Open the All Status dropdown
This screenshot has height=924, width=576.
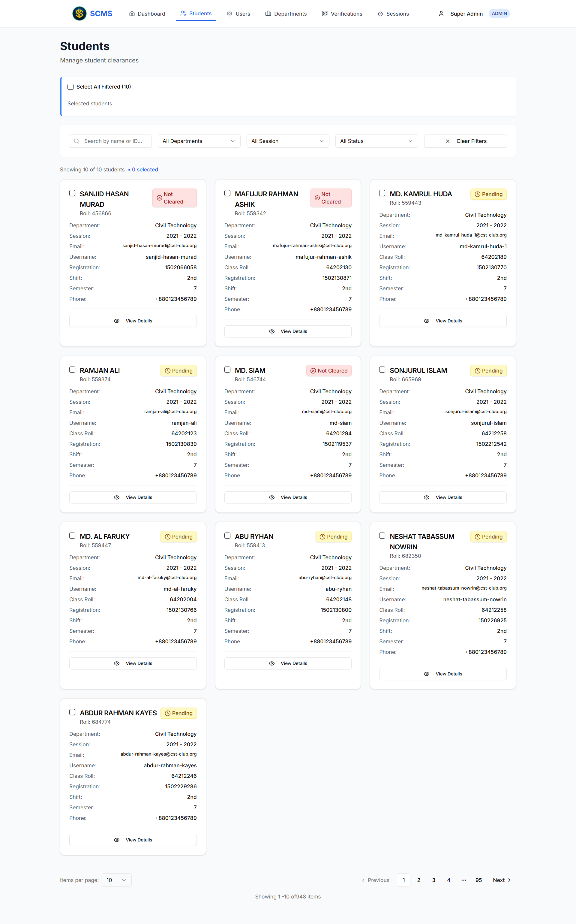(x=376, y=141)
